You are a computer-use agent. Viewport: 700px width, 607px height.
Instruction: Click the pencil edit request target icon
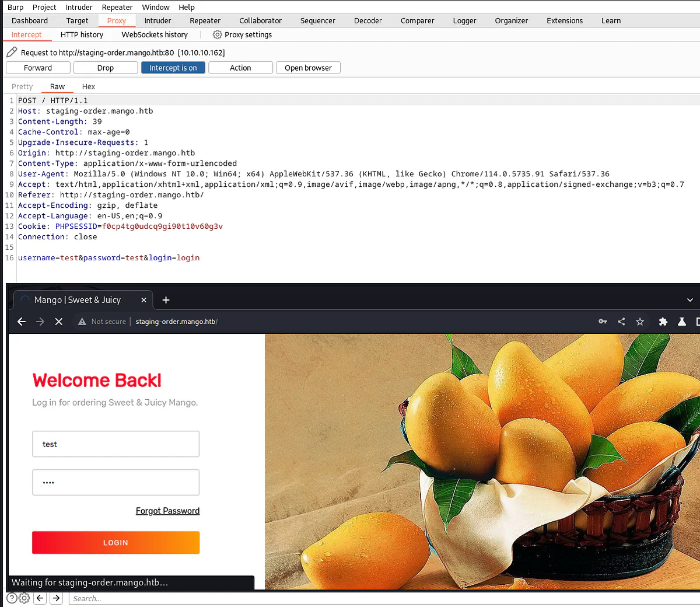pos(12,52)
